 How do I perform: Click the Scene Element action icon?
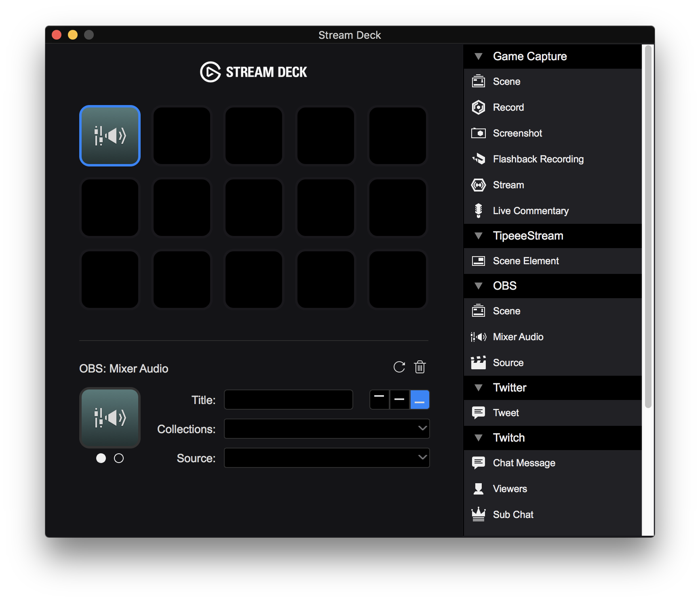pyautogui.click(x=479, y=261)
